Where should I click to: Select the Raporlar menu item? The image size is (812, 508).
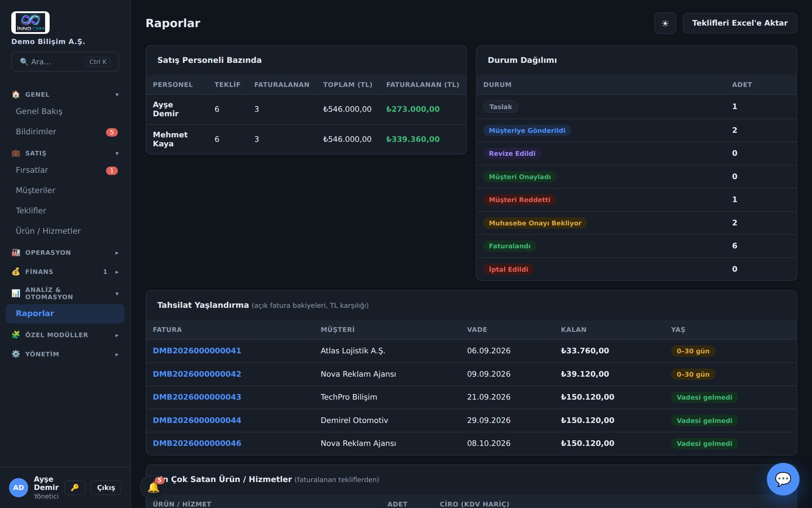(65, 314)
